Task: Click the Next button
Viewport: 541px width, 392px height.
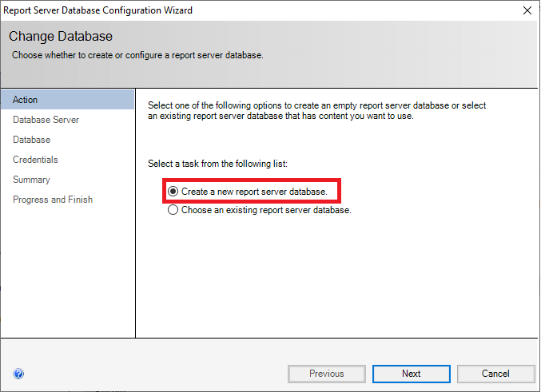Action: 412,374
